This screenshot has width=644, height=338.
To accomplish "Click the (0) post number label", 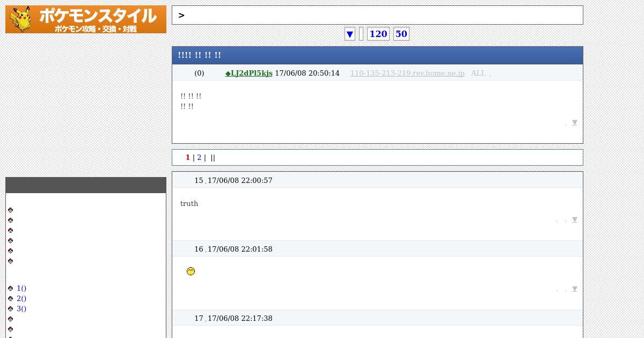I will [199, 74].
